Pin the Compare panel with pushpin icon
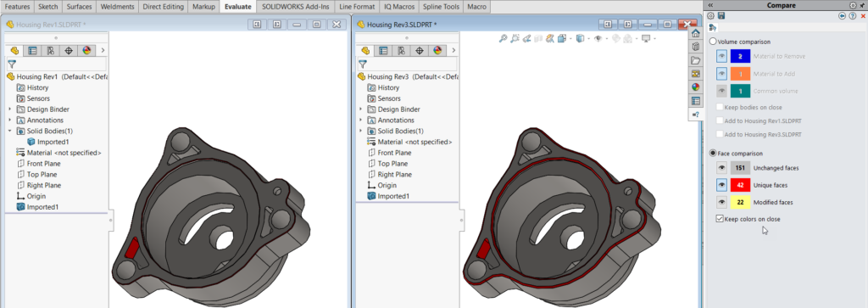The width and height of the screenshot is (868, 308). click(862, 6)
